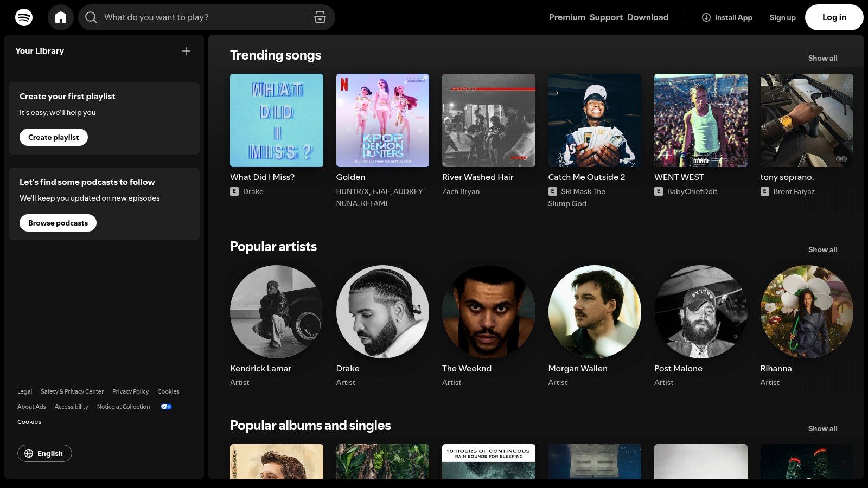The height and width of the screenshot is (488, 868).
Task: Go to Home via house icon
Action: click(x=61, y=17)
